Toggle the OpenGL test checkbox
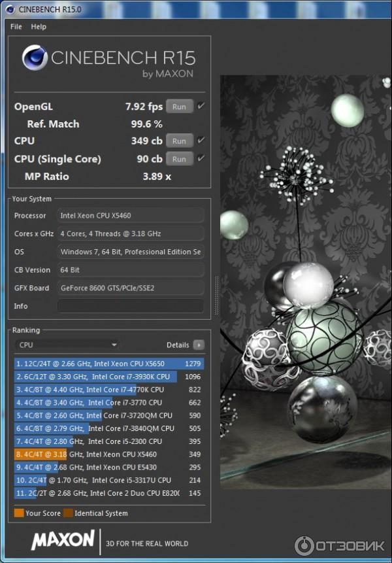The height and width of the screenshot is (563, 392). 201,106
